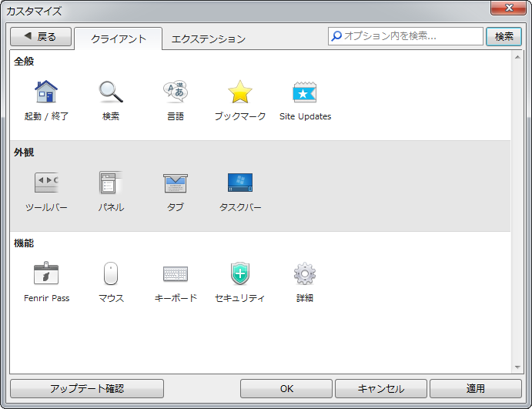532x409 pixels.
Task: Confirm with the OK button
Action: (x=286, y=389)
